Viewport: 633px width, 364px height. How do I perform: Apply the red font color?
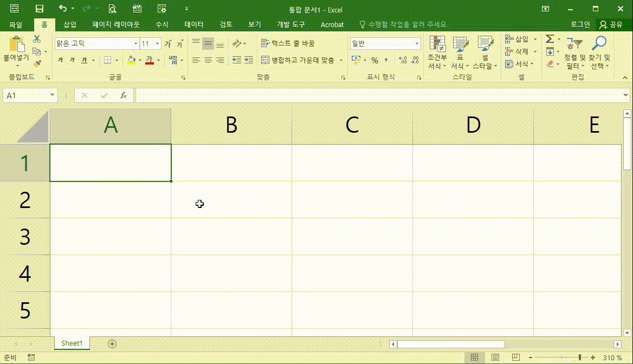150,60
